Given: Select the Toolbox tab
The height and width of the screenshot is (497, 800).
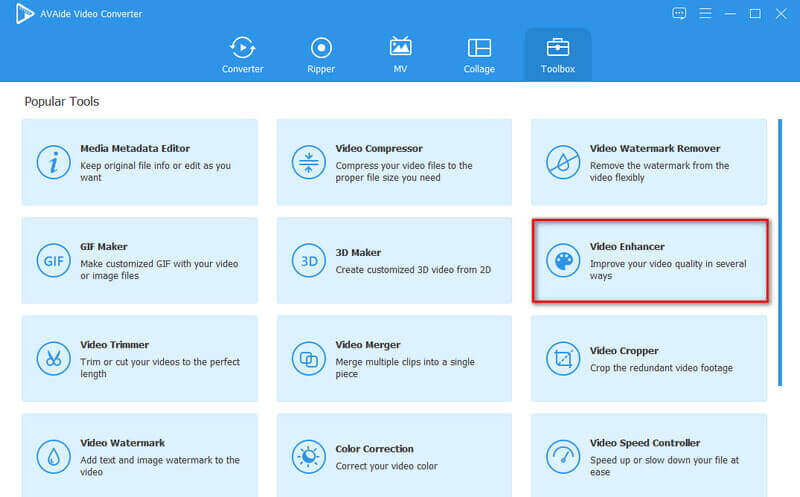Looking at the screenshot, I should point(558,55).
